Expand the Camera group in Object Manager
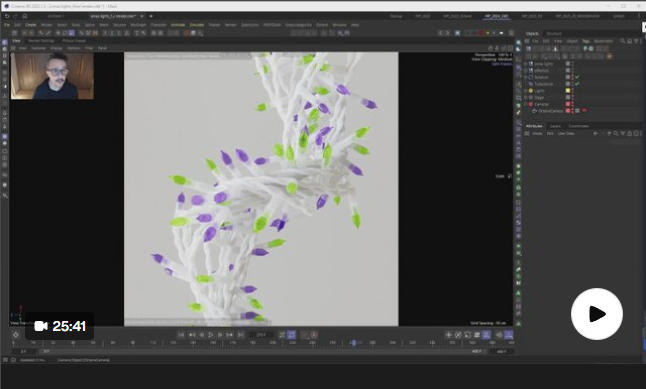Screen dimensions: 646x389 pos(526,104)
